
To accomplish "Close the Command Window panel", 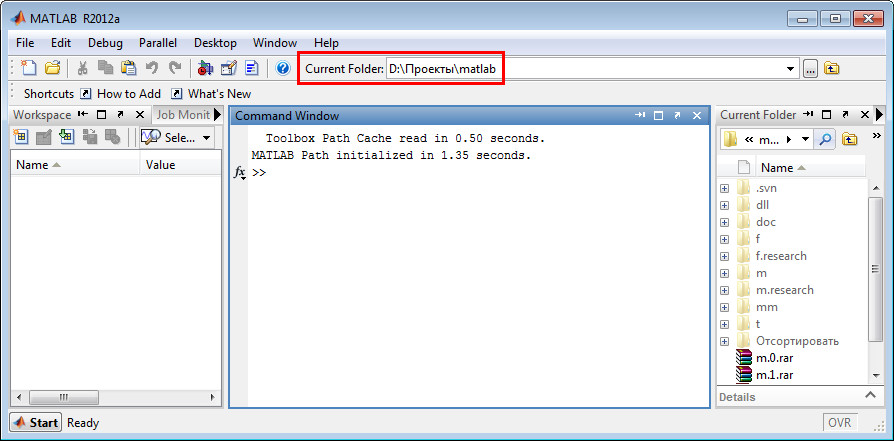I will coord(697,116).
